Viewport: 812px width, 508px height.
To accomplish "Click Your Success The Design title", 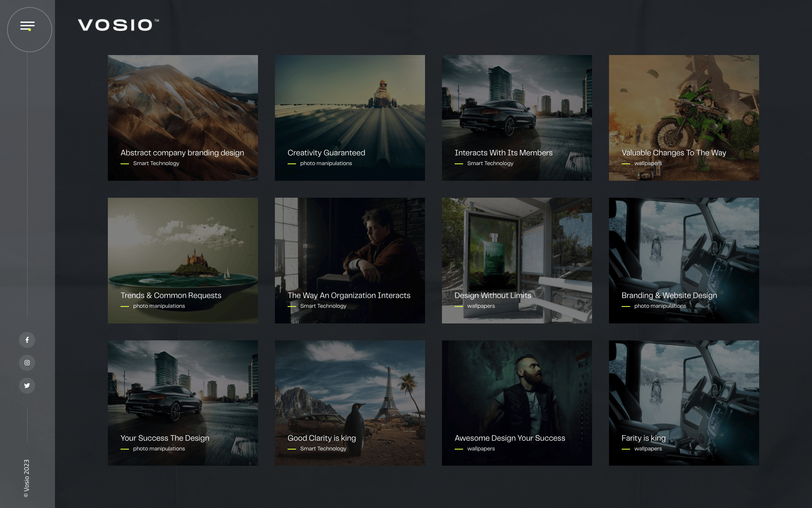I will click(165, 438).
